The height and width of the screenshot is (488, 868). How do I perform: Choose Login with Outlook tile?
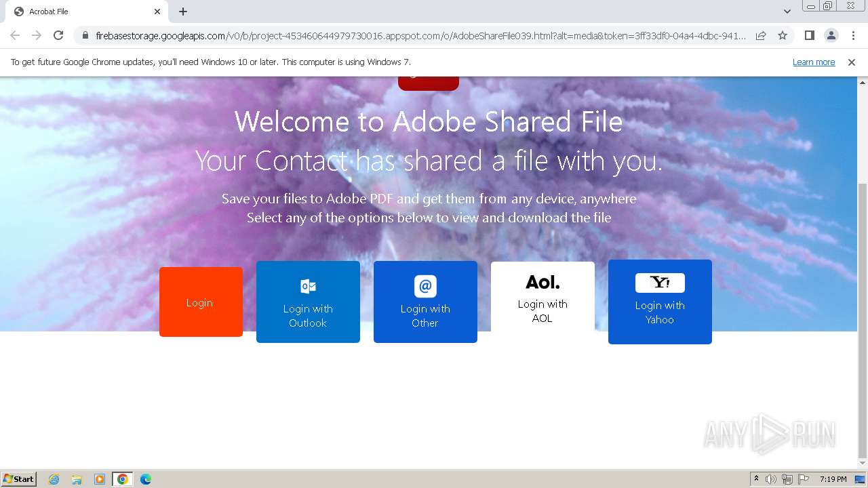coord(308,302)
